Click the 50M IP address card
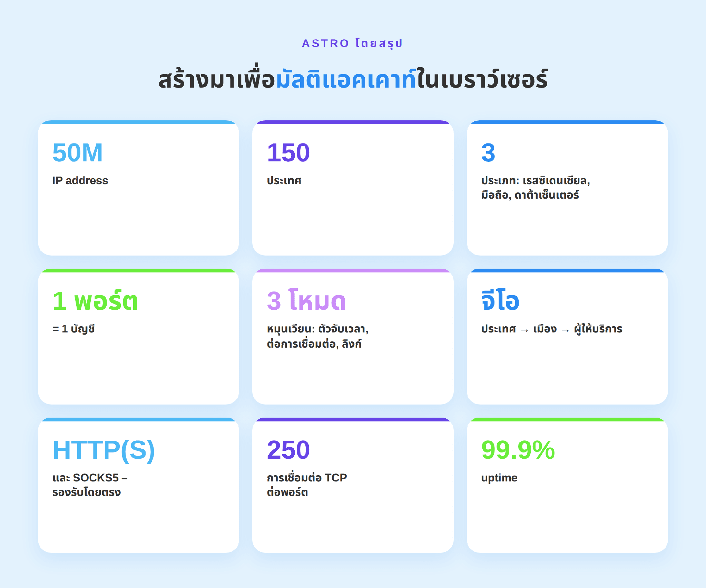Screen dimensions: 706x588 pyautogui.click(x=138, y=188)
